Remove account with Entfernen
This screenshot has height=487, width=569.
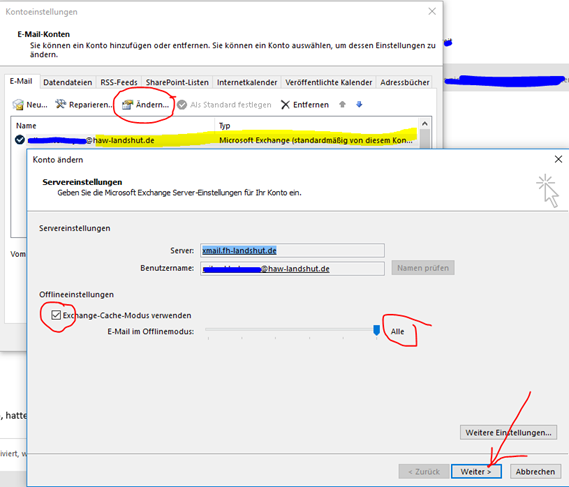tap(305, 105)
